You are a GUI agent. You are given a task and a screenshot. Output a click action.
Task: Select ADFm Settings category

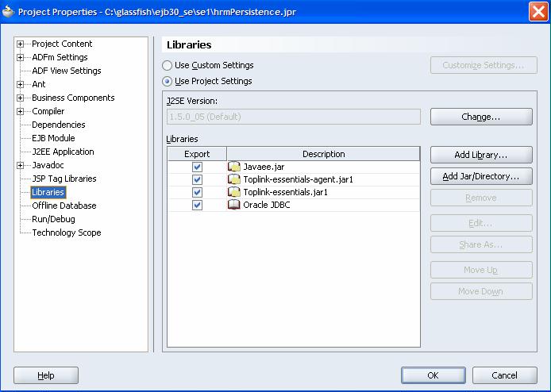[60, 57]
